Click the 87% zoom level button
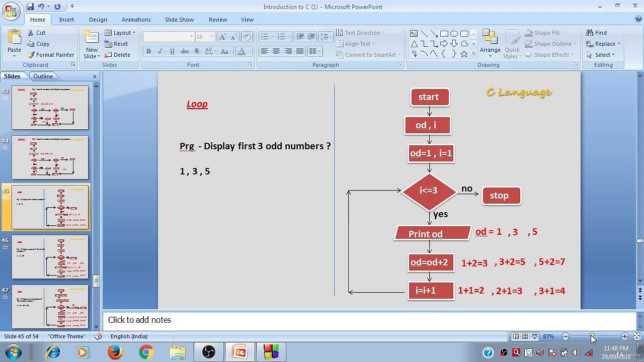The width and height of the screenshot is (644, 362). tap(548, 336)
